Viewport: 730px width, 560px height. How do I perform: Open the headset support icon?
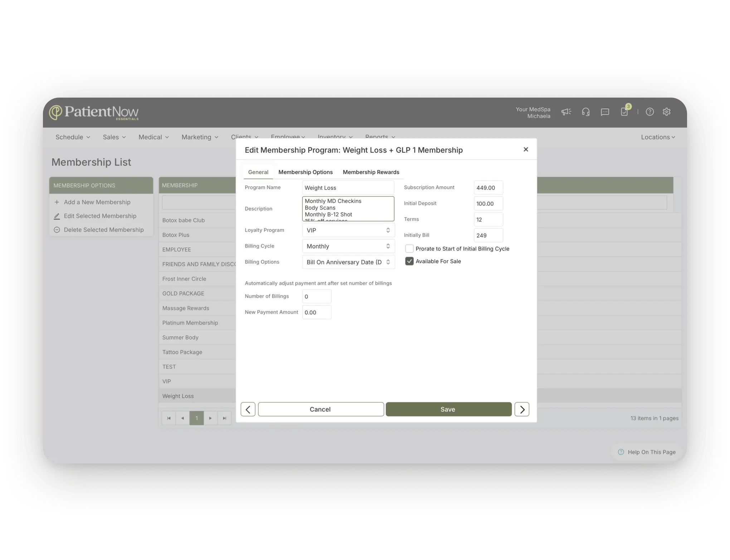click(586, 112)
